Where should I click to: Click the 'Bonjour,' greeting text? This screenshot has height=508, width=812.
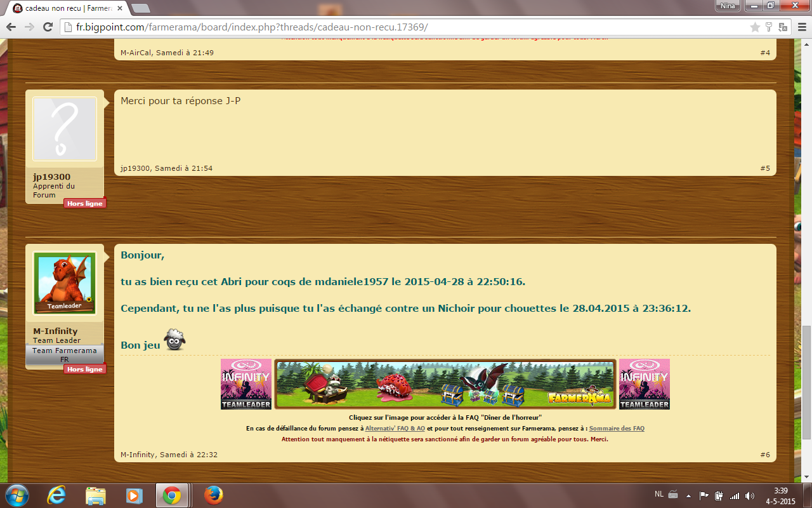(x=143, y=255)
